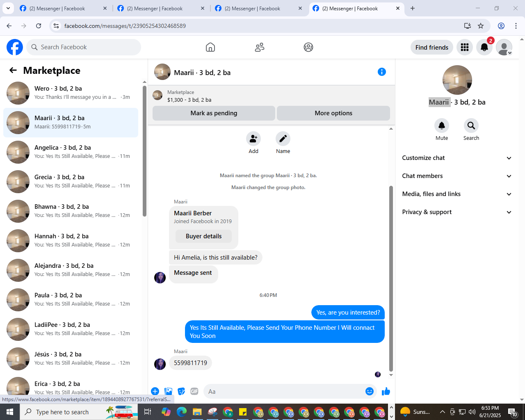Screen dimensions: 525x420
Task: Open Chrome three-dot menu
Action: (x=516, y=26)
